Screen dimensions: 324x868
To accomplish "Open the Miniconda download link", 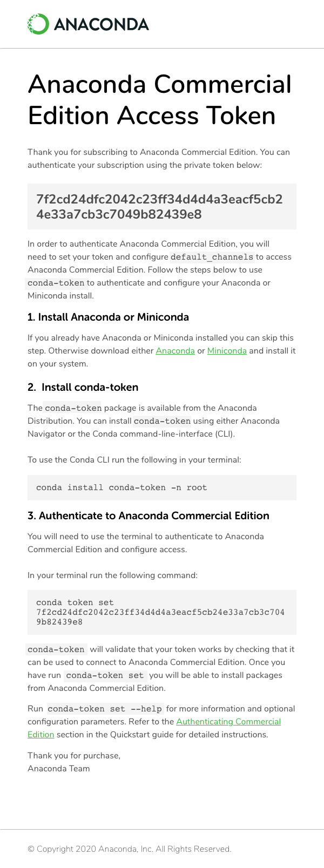I will [x=227, y=351].
